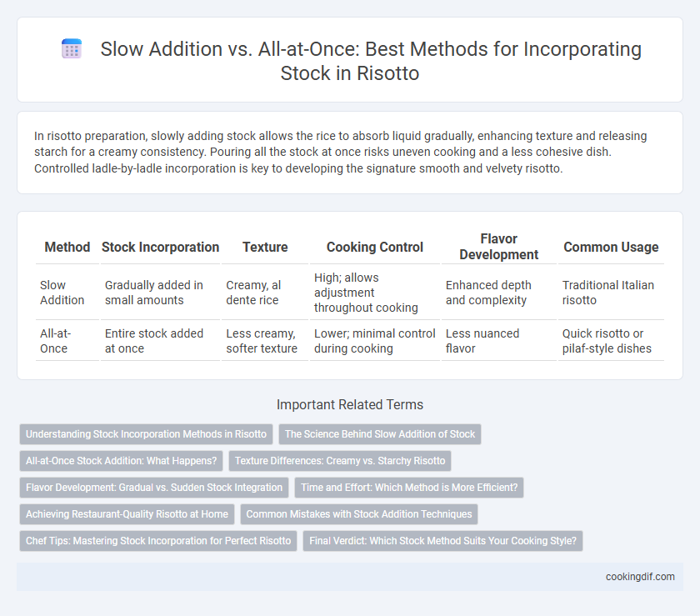This screenshot has height=616, width=700.
Task: Click the 'Flavor Development' column header
Action: pyautogui.click(x=498, y=247)
